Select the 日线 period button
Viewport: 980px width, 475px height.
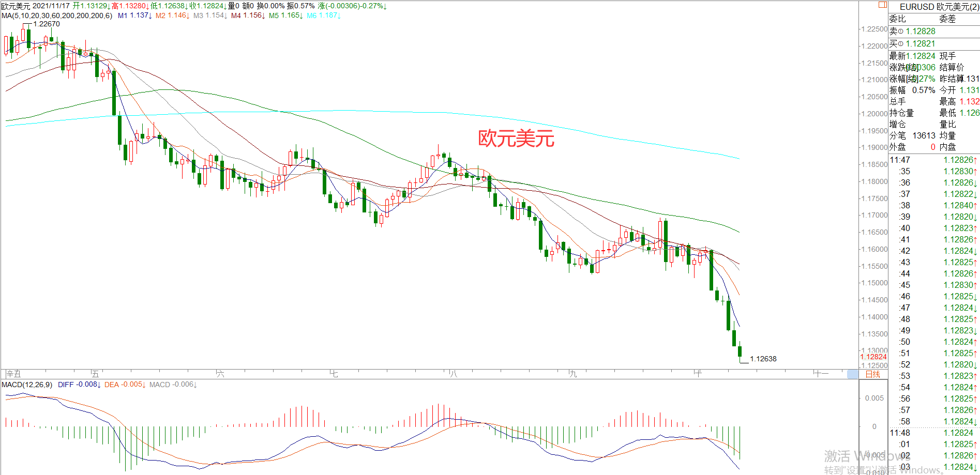point(873,374)
